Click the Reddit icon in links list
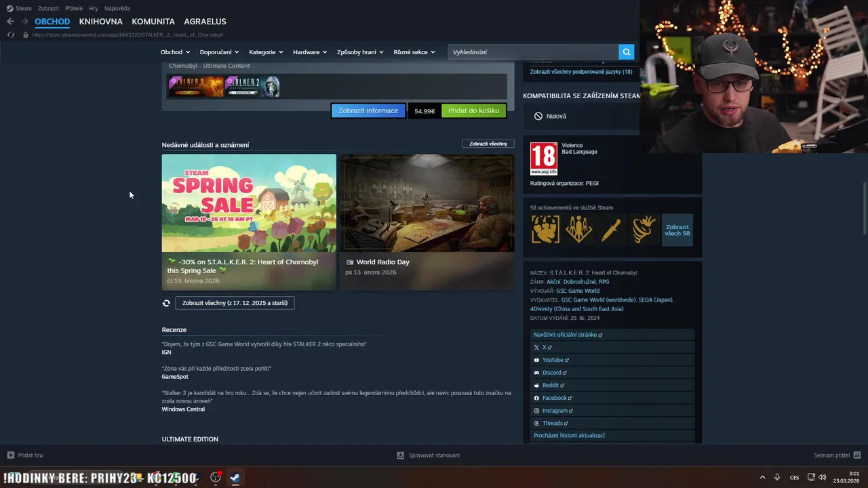 pyautogui.click(x=536, y=386)
